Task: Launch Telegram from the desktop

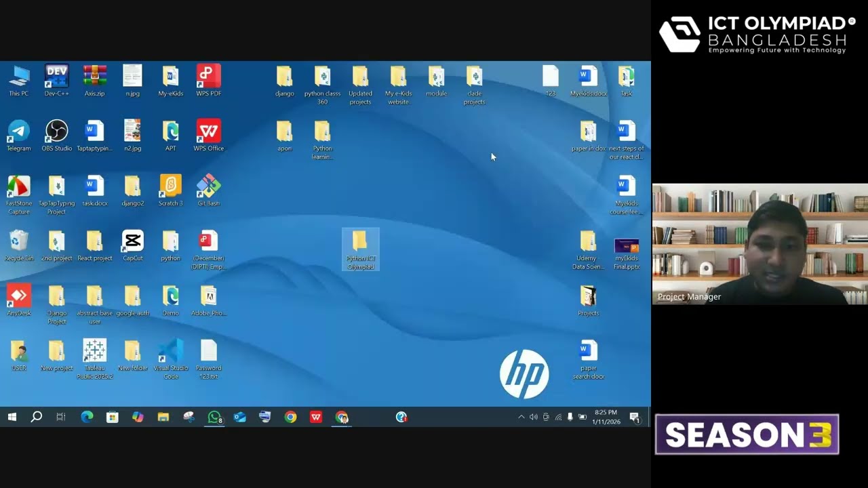Action: [x=19, y=136]
